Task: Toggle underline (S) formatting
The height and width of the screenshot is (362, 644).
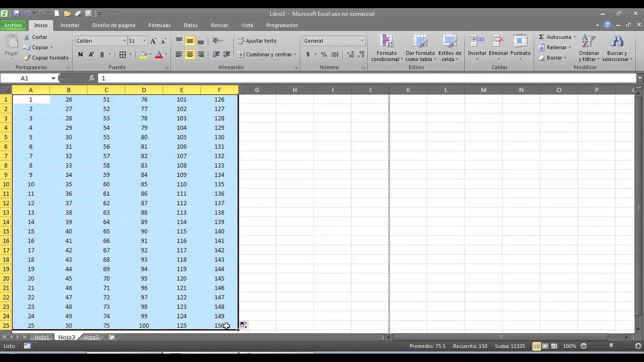Action: [x=102, y=54]
